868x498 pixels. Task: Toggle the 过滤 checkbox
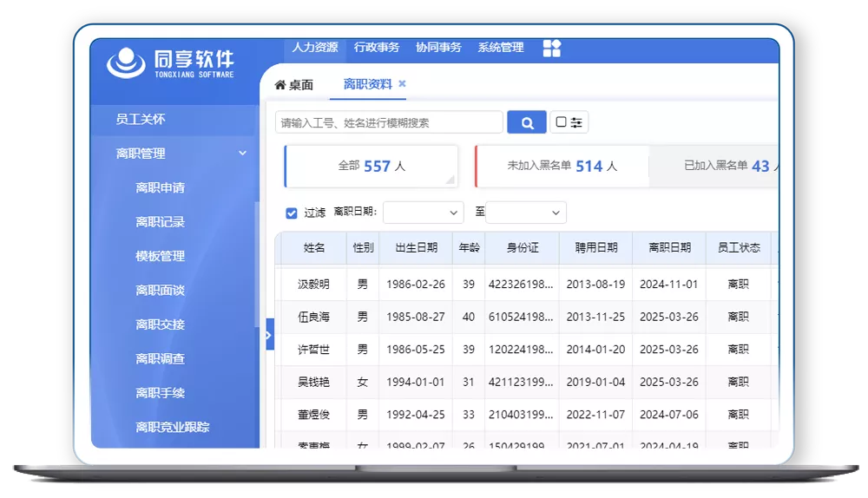(292, 213)
